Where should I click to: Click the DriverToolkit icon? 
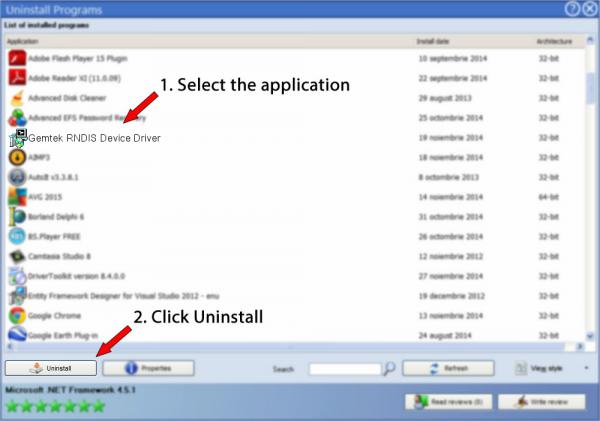tap(17, 276)
